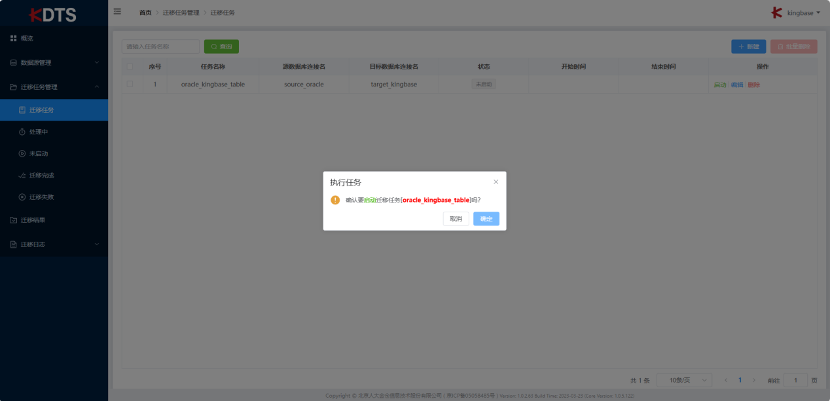Click the green search button
This screenshot has height=402, width=830.
[221, 47]
